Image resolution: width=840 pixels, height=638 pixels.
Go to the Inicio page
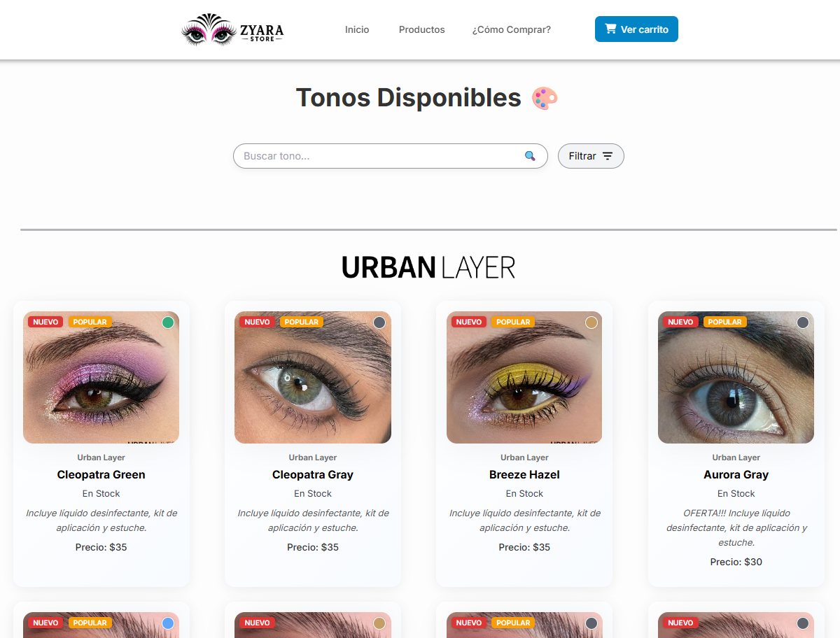pos(357,29)
